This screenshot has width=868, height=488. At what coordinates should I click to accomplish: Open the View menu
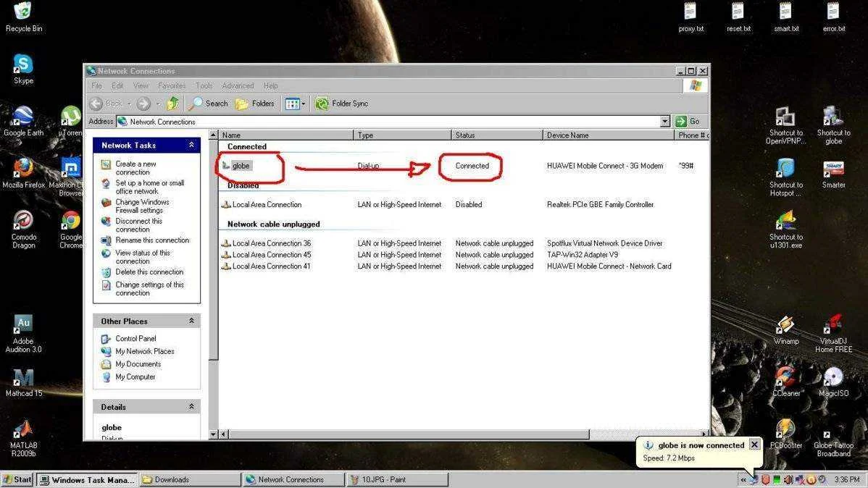[141, 85]
